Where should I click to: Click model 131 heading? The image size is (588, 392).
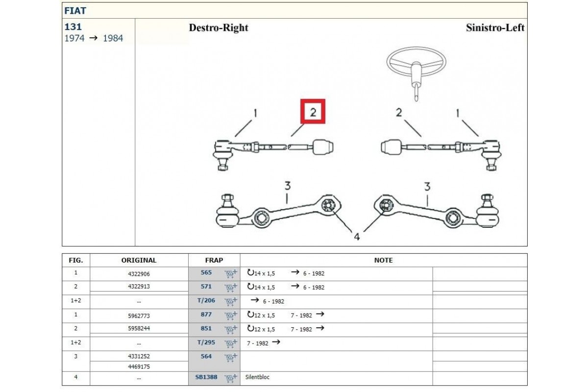coord(73,27)
